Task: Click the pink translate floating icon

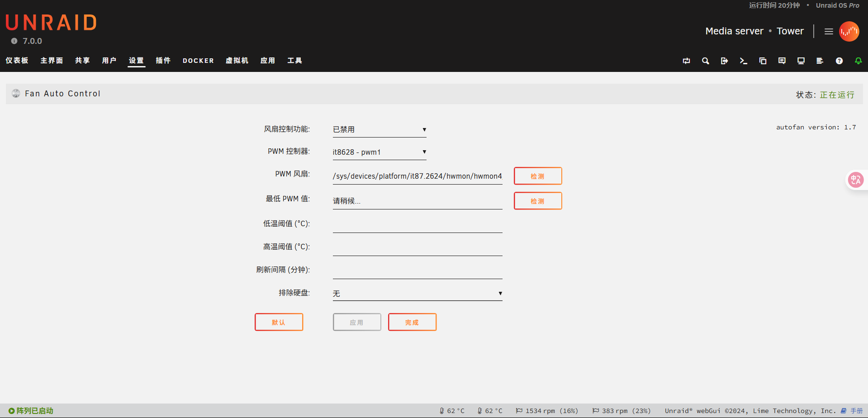Action: pyautogui.click(x=855, y=180)
